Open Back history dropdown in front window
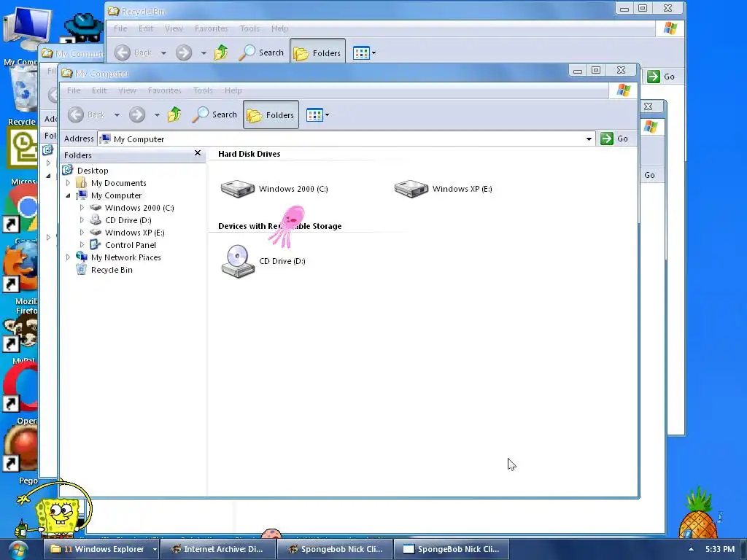 [x=117, y=115]
